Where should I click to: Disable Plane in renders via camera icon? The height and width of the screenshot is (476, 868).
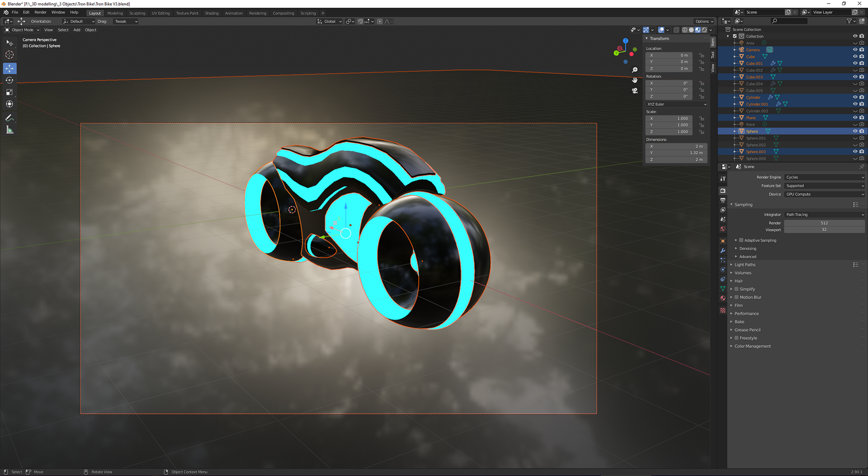point(862,118)
